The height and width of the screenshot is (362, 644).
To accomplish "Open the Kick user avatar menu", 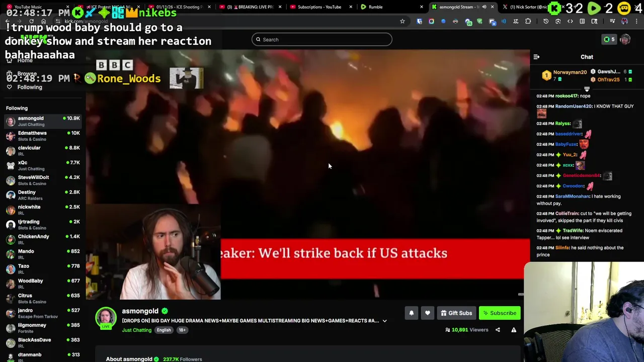I will 625,39.
